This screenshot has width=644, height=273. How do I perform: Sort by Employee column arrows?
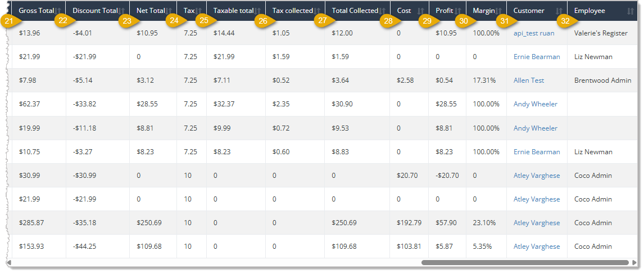coord(631,11)
